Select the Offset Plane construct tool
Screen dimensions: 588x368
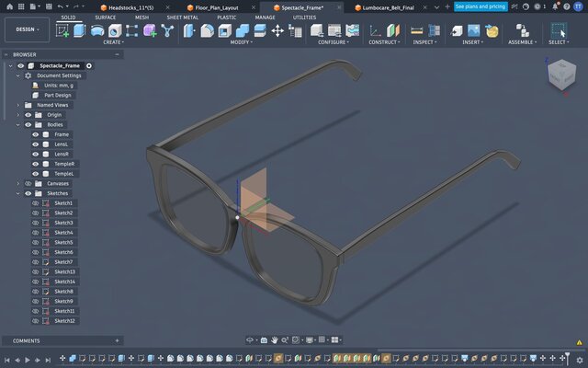pos(392,30)
